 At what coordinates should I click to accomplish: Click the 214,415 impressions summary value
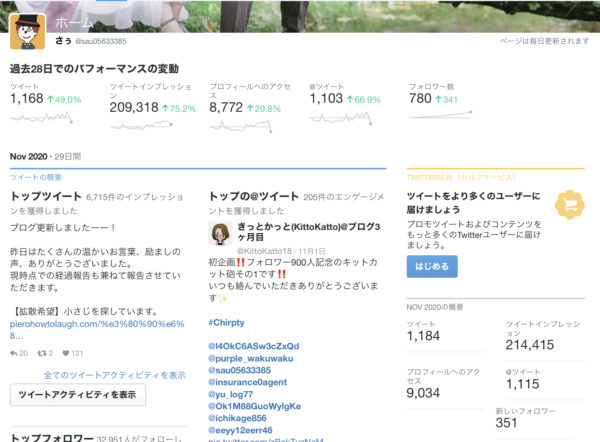coord(530,345)
